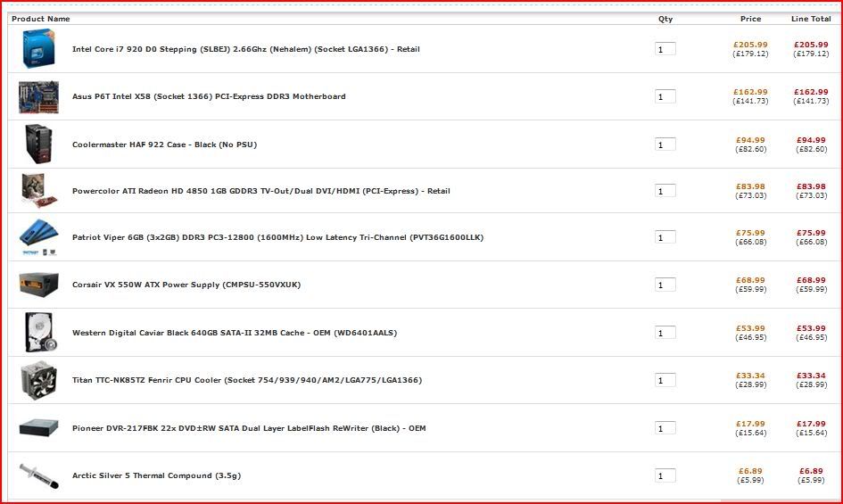Select the £33.34 line total for Titan cooler

811,376
